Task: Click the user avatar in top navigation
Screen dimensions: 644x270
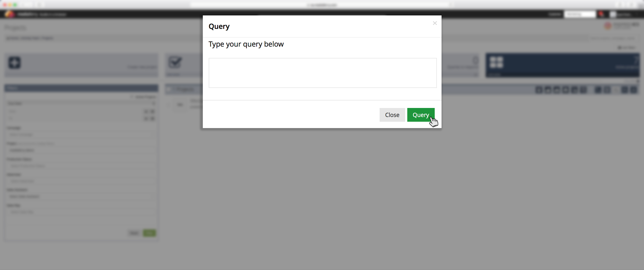Action: click(x=613, y=15)
